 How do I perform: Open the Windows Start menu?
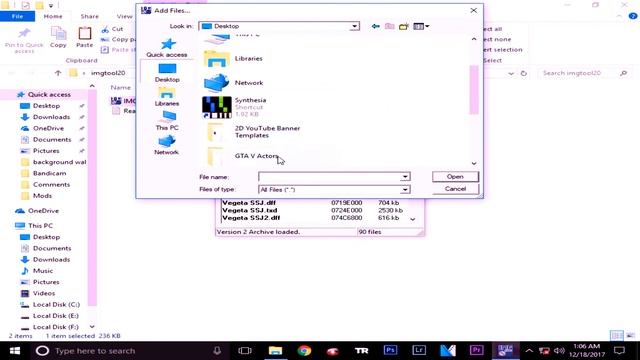click(15, 351)
